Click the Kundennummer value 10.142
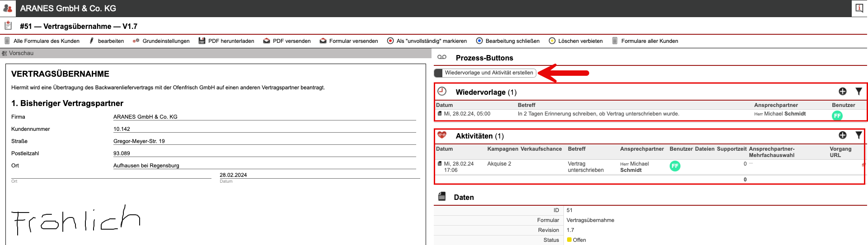Viewport: 868px width, 245px height. click(x=264, y=129)
